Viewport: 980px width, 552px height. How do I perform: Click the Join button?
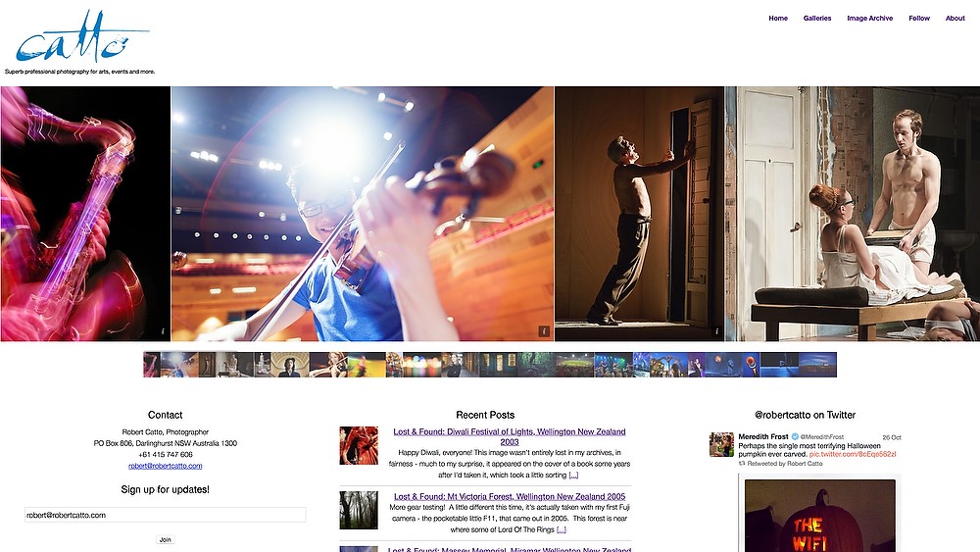165,539
